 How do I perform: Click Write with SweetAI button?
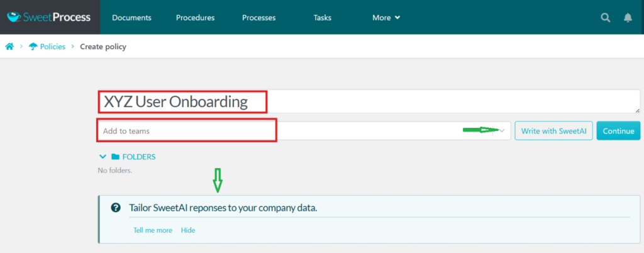point(553,131)
